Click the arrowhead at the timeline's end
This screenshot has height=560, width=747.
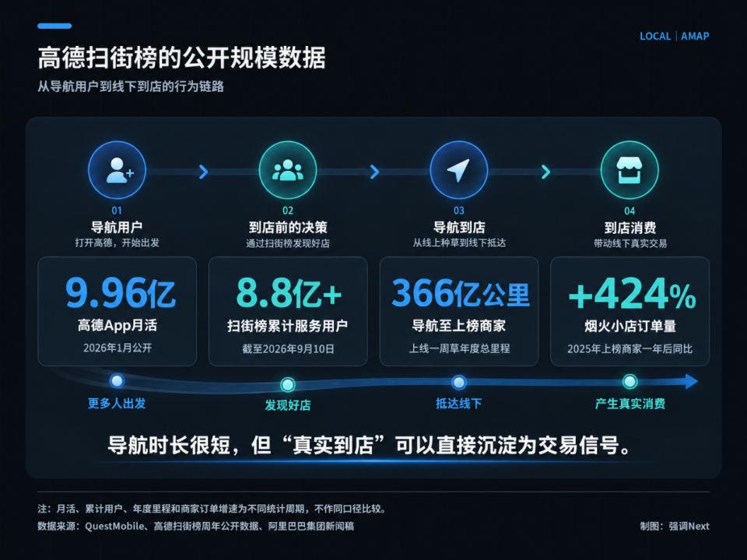[691, 381]
